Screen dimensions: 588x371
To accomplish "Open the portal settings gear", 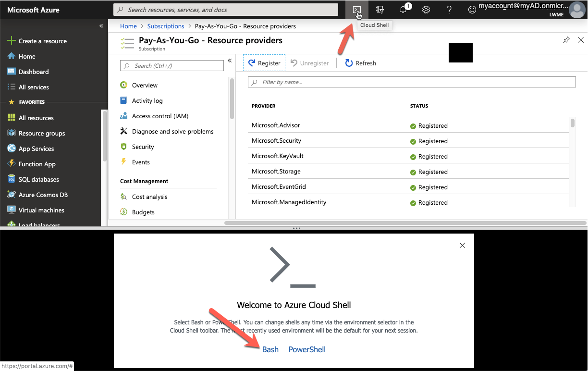I will pyautogui.click(x=426, y=10).
